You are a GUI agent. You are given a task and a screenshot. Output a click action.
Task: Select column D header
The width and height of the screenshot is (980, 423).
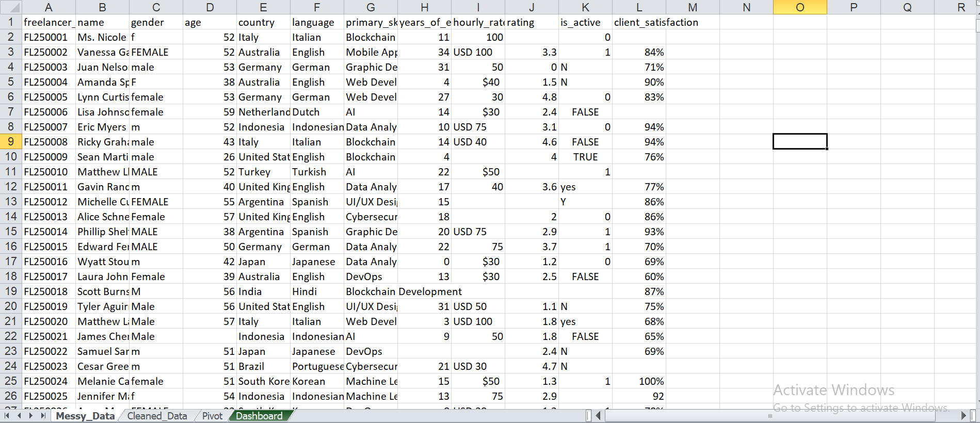click(x=210, y=7)
